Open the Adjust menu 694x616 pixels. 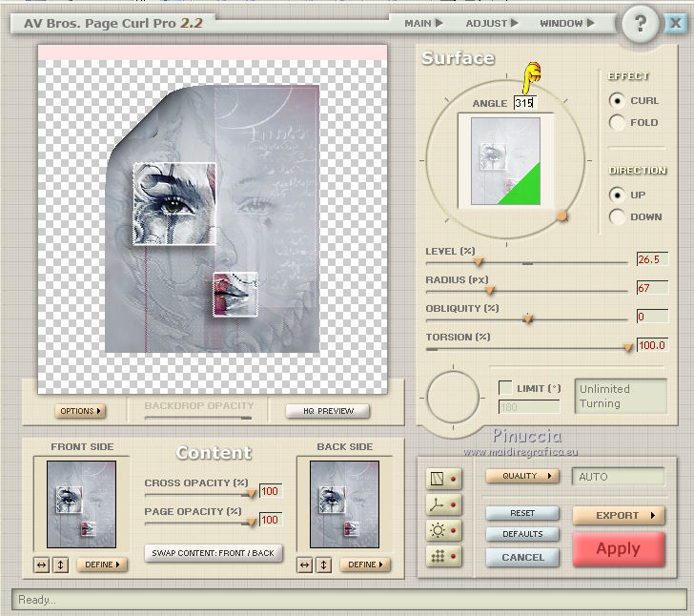(x=492, y=23)
